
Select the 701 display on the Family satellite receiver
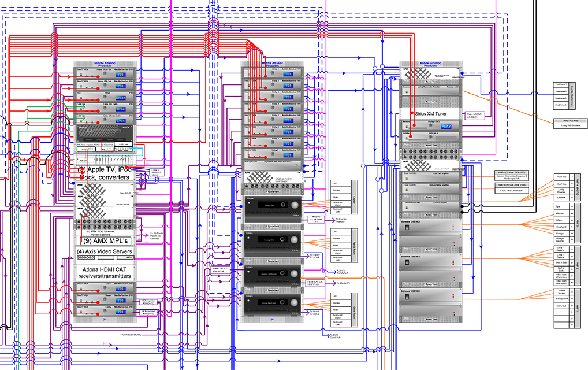(120, 312)
